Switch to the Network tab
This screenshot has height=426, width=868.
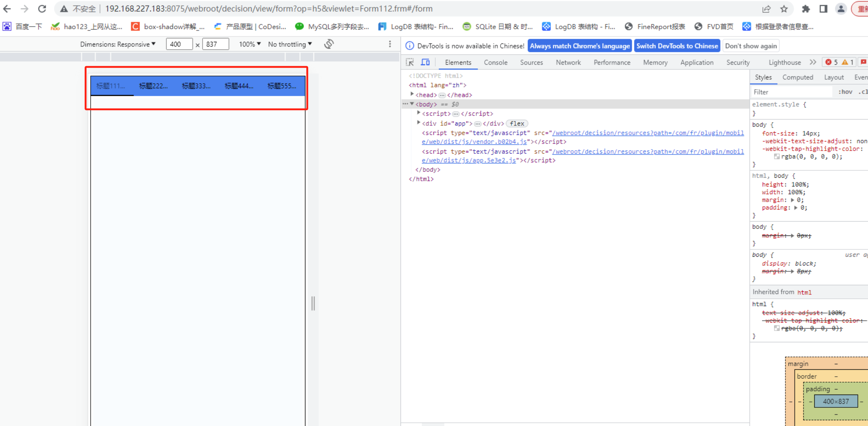[568, 63]
